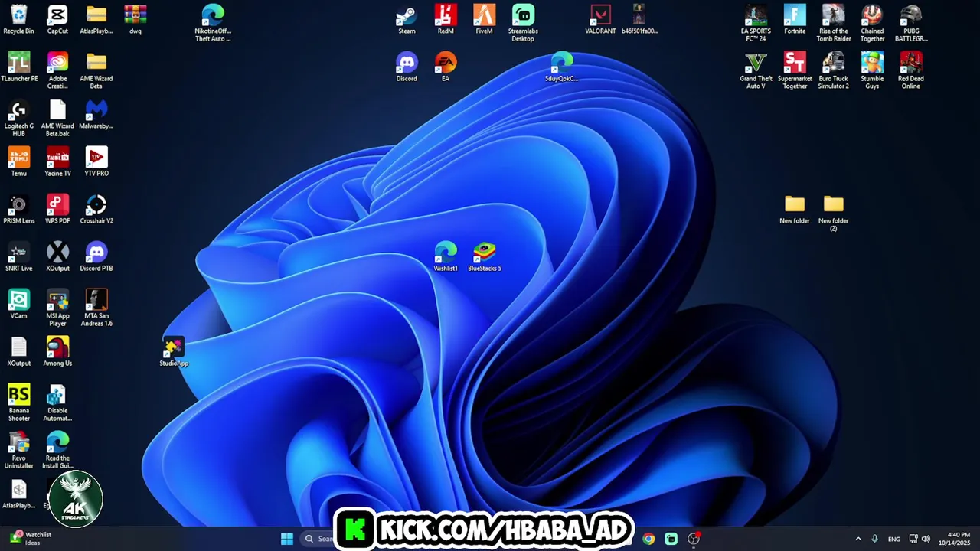The height and width of the screenshot is (551, 980).
Task: Launch Revo Uninstaller
Action: pos(18,451)
